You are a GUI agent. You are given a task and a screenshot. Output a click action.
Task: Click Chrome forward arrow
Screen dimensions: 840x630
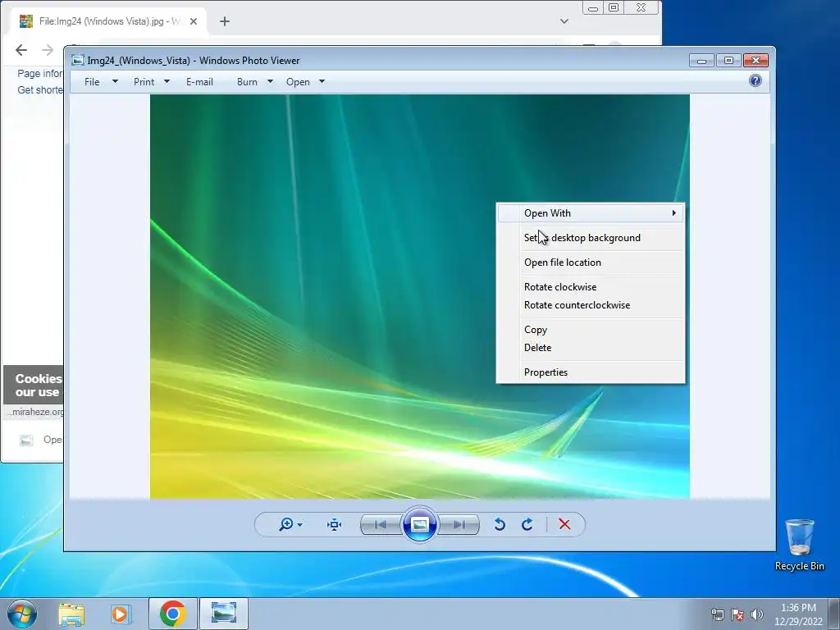click(x=48, y=50)
